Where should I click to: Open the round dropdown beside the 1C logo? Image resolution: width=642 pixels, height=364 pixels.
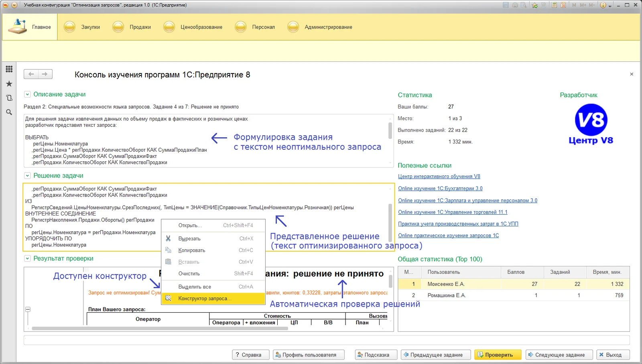coord(14,5)
